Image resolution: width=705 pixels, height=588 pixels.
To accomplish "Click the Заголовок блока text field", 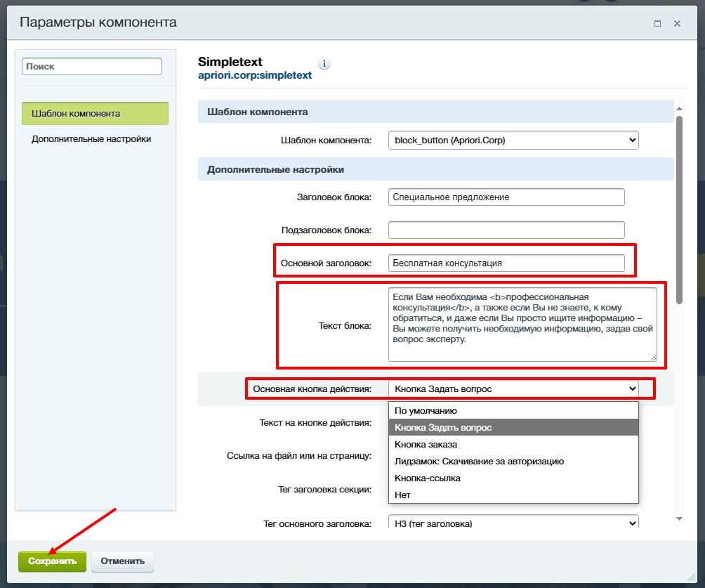I will pyautogui.click(x=506, y=197).
